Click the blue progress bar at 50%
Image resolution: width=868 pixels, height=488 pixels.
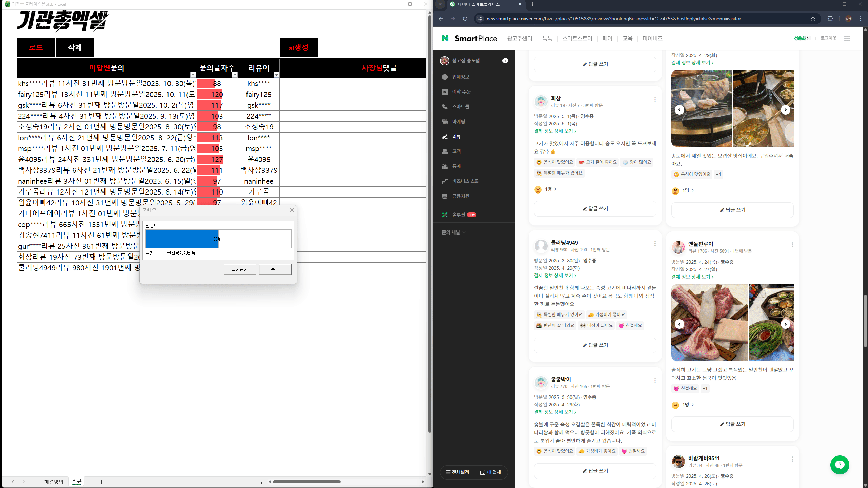click(182, 239)
